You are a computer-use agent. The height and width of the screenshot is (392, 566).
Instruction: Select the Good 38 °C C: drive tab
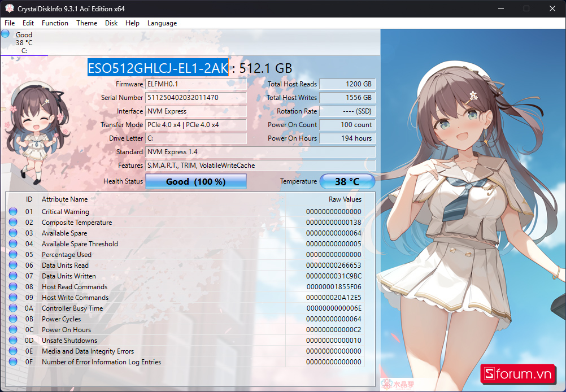tap(24, 43)
